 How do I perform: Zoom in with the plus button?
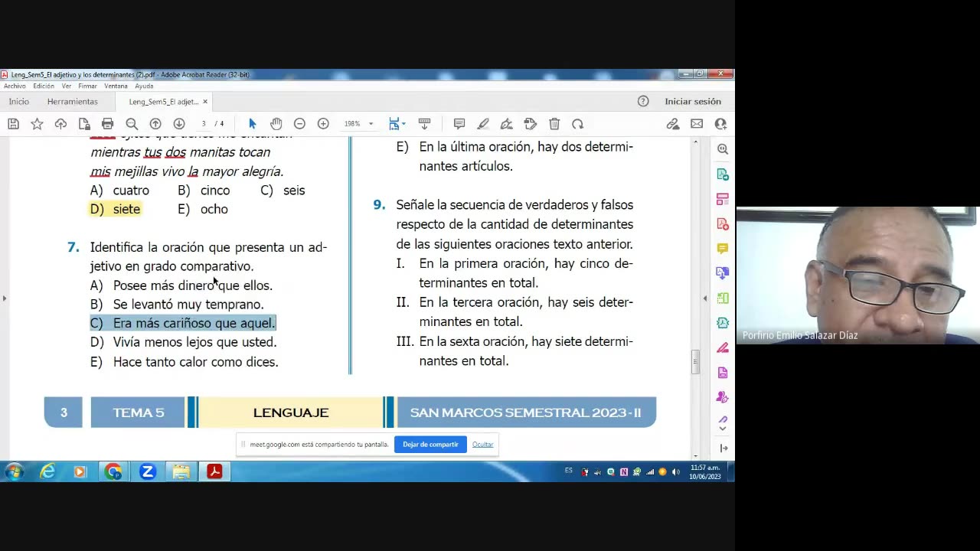click(323, 124)
